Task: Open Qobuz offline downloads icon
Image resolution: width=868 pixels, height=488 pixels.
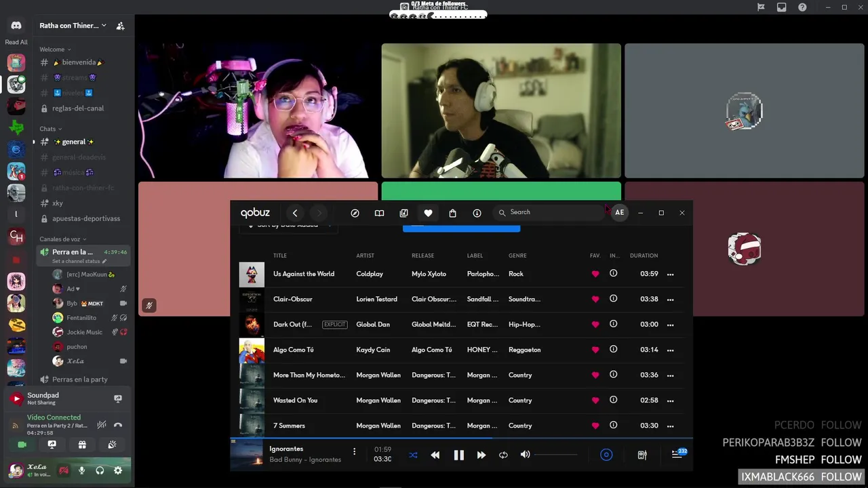Action: pyautogui.click(x=477, y=213)
